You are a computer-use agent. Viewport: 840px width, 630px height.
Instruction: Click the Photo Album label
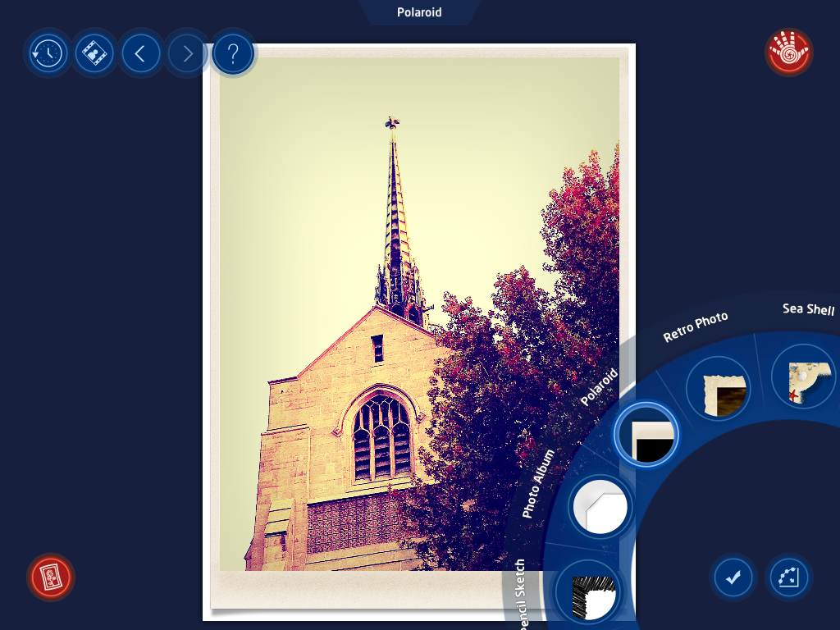[538, 484]
